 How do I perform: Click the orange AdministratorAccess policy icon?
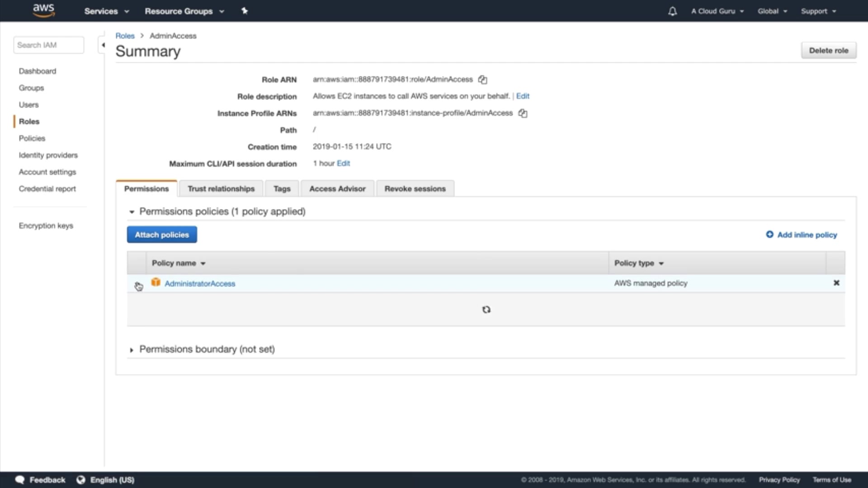coord(156,282)
